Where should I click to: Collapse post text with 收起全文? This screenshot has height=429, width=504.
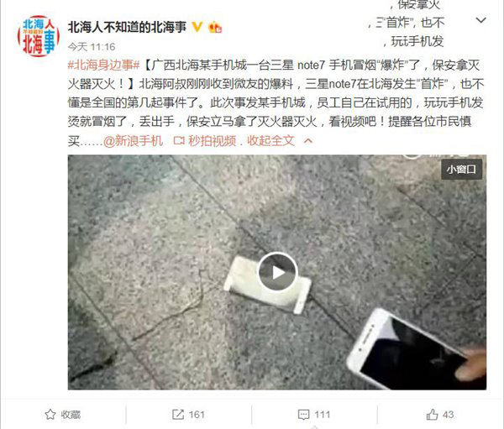click(x=270, y=141)
